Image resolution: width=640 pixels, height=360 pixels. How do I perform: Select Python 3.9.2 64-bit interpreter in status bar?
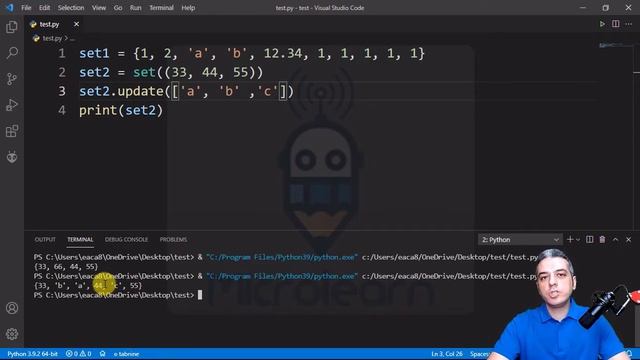click(x=32, y=354)
